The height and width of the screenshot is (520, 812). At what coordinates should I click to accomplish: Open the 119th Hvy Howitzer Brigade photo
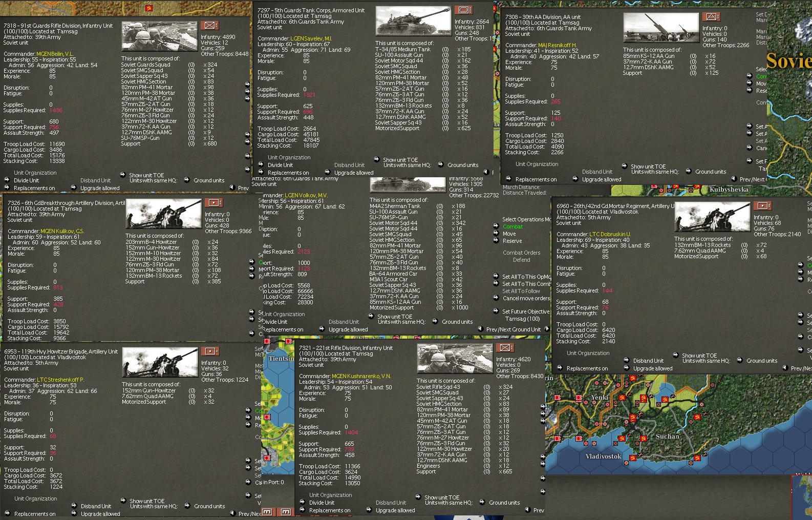pos(160,362)
